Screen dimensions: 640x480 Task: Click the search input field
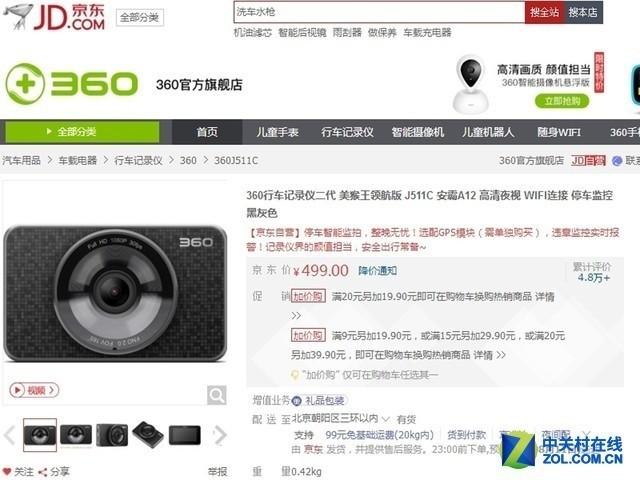[379, 13]
